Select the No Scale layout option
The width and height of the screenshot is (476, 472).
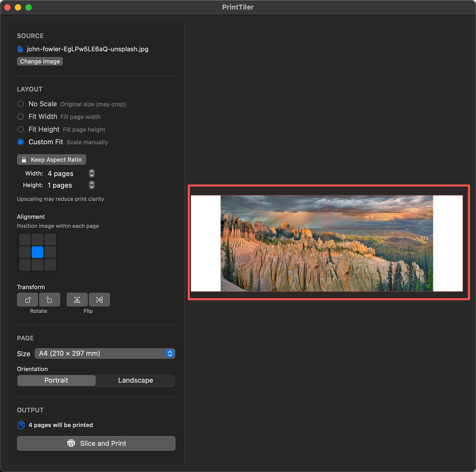click(20, 104)
